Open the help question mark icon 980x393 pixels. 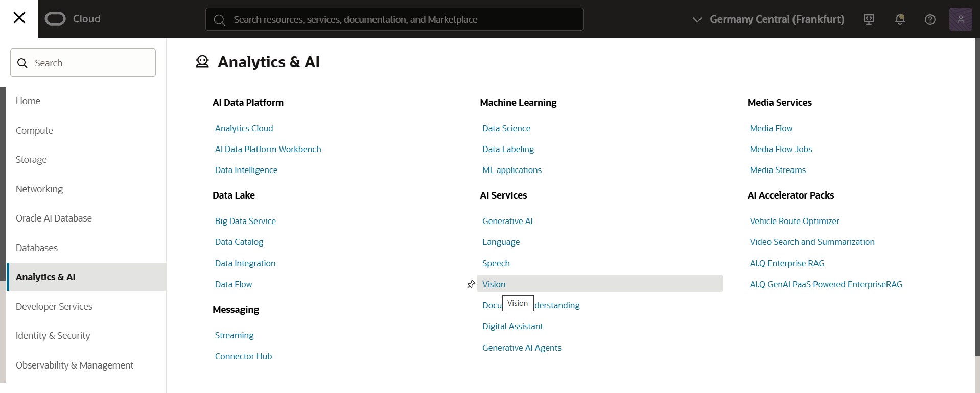pos(930,19)
